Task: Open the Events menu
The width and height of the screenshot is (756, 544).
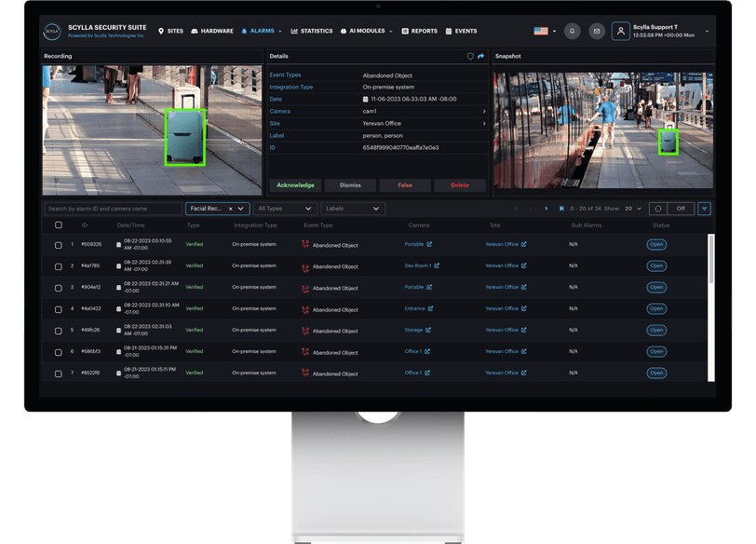Action: (x=462, y=31)
